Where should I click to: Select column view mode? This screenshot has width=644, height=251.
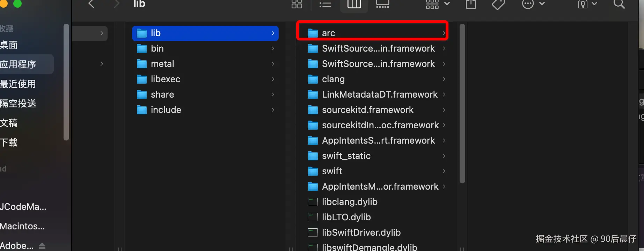(354, 4)
